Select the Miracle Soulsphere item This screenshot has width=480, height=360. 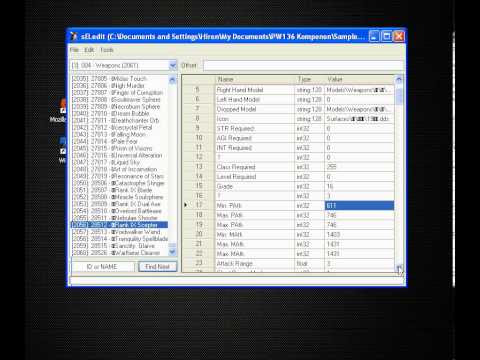pyautogui.click(x=119, y=197)
